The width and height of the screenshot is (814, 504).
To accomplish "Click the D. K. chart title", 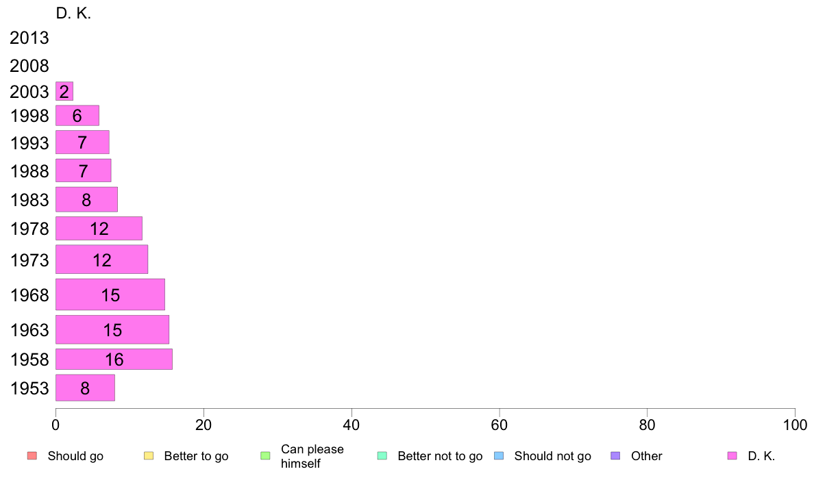I will coord(73,14).
